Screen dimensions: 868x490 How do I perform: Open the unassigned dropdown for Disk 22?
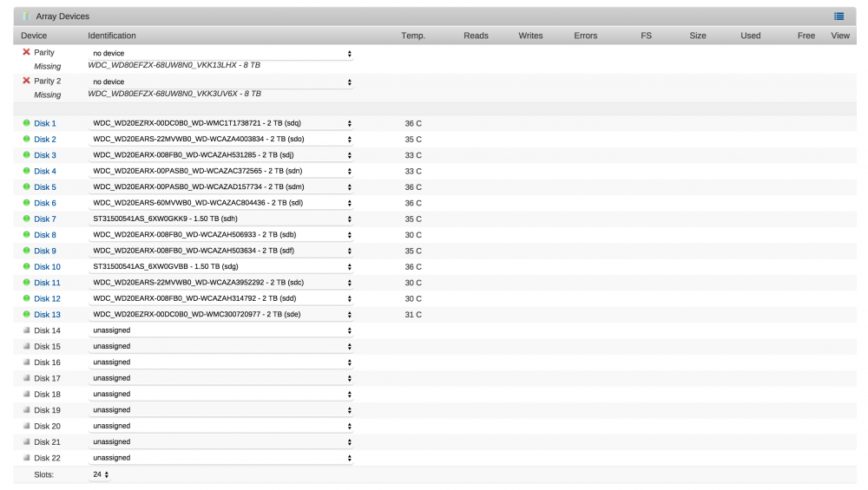tap(220, 458)
